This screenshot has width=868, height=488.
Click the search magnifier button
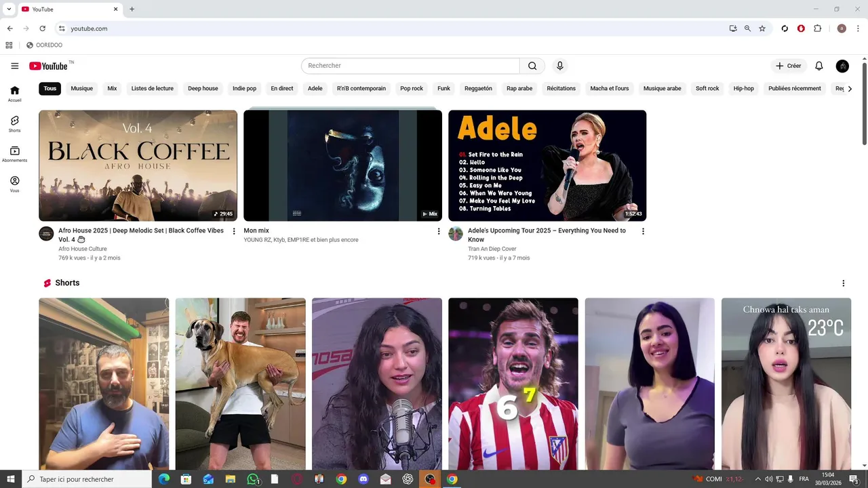tap(532, 66)
